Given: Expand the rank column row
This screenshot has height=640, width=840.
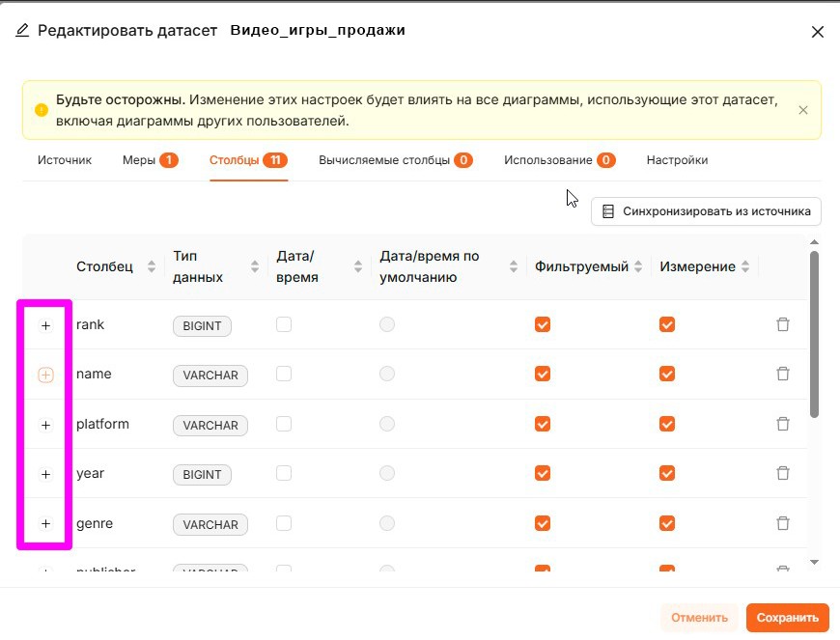Looking at the screenshot, I should coord(45,326).
